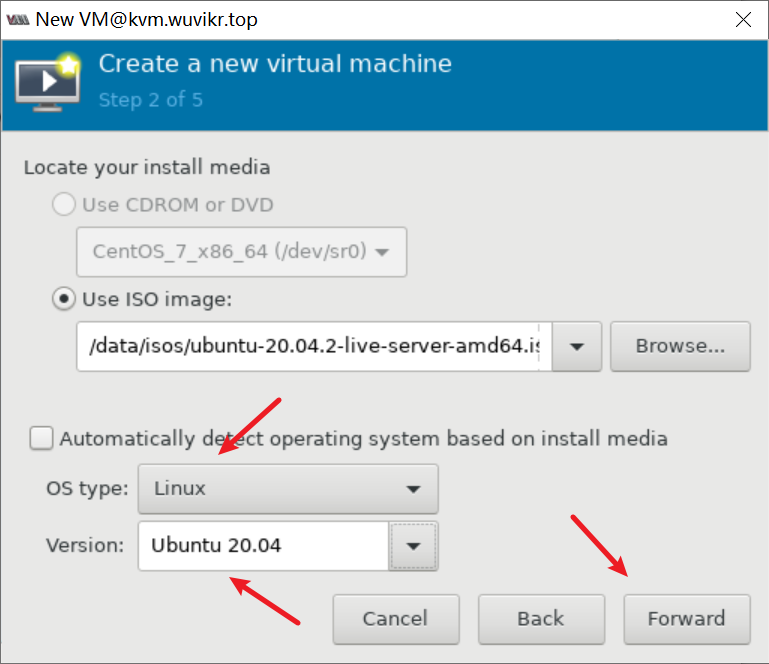Click the Version label

click(x=85, y=545)
